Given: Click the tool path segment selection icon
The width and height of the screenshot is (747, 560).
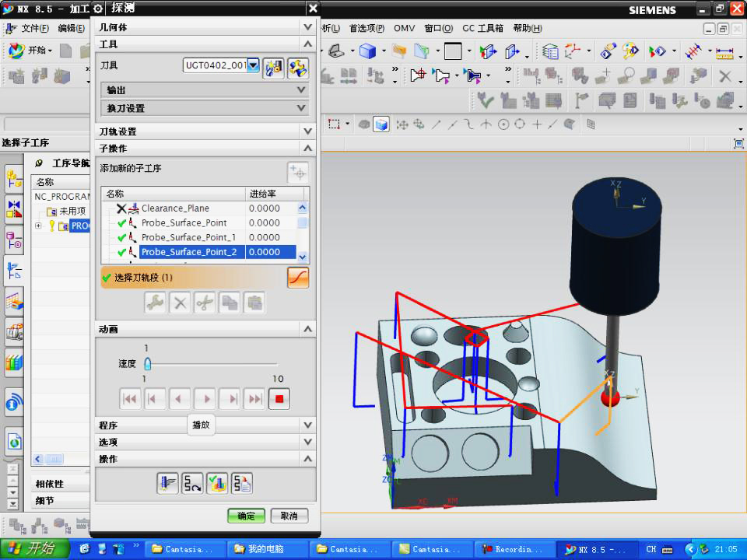Looking at the screenshot, I should tap(298, 278).
